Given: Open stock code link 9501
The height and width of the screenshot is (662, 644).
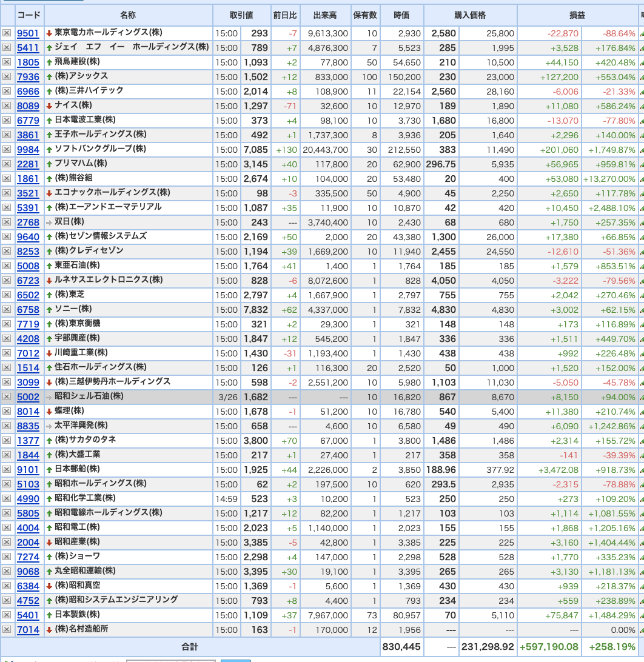Looking at the screenshot, I should tap(28, 33).
